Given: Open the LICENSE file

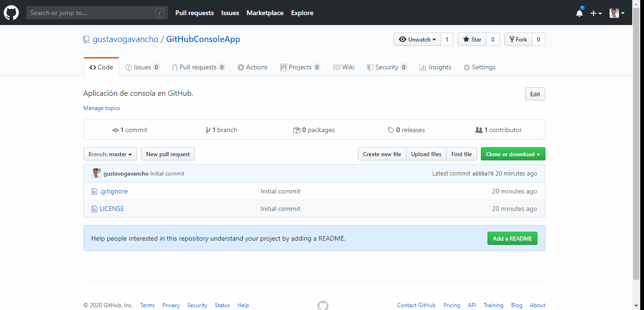Looking at the screenshot, I should point(112,209).
